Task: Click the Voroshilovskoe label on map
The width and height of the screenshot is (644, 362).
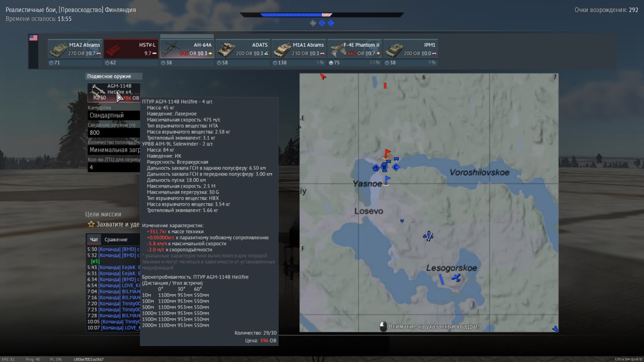Action: (x=479, y=172)
